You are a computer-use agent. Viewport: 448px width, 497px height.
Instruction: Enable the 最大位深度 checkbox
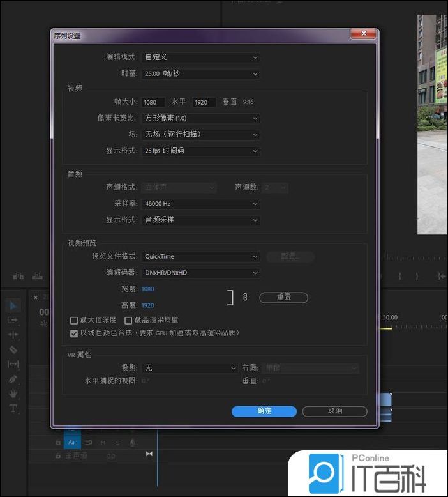[x=74, y=320]
